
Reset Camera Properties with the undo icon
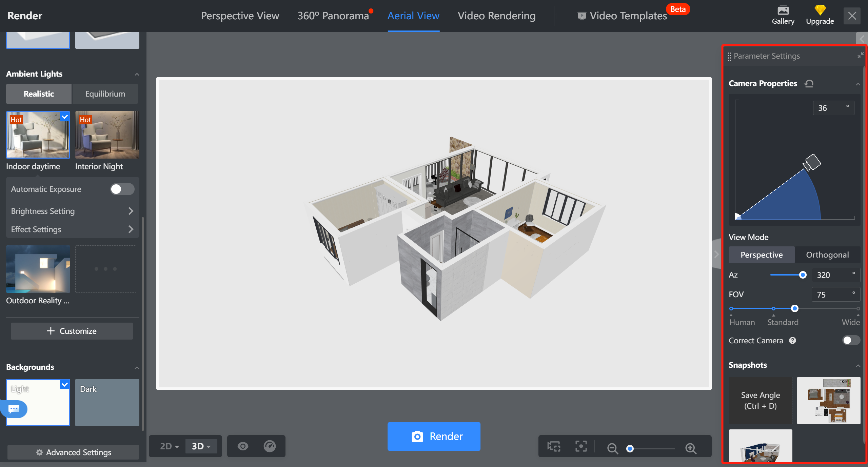pos(809,83)
